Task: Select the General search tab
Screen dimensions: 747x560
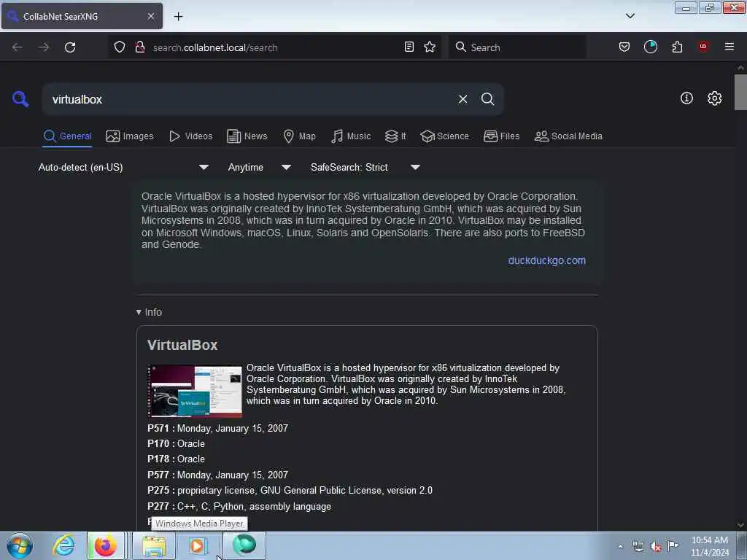Action: [x=67, y=136]
